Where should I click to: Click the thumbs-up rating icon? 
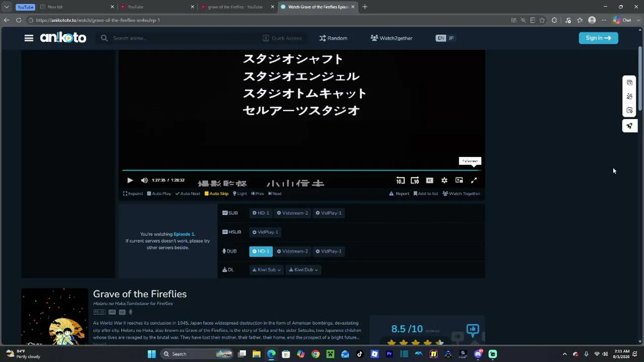472,330
